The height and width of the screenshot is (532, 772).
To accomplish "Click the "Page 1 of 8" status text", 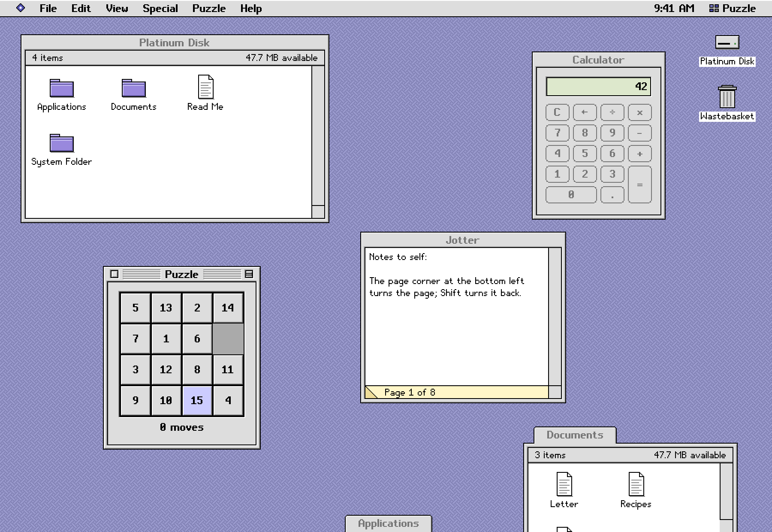I will pos(410,392).
